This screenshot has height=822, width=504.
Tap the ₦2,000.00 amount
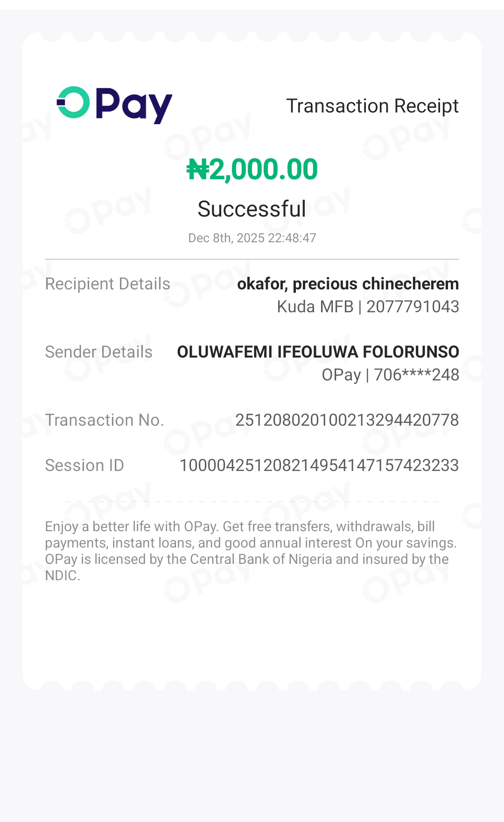pos(252,169)
